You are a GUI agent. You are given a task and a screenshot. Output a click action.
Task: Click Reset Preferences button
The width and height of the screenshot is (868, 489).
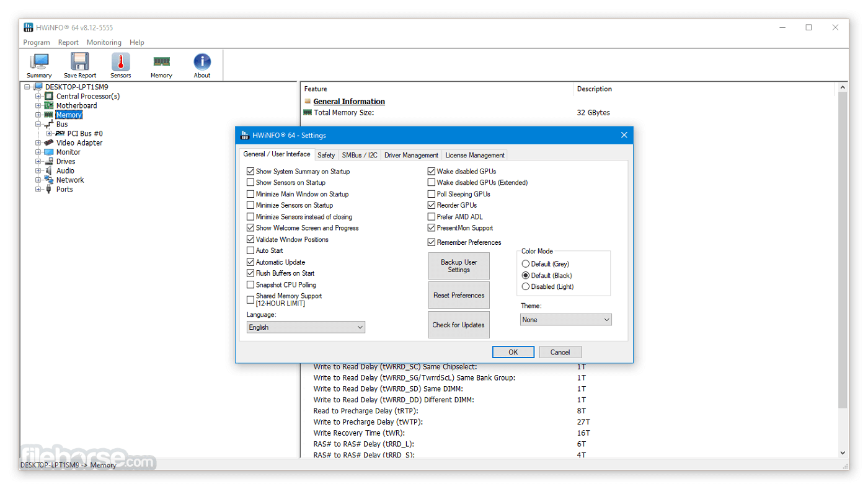459,295
